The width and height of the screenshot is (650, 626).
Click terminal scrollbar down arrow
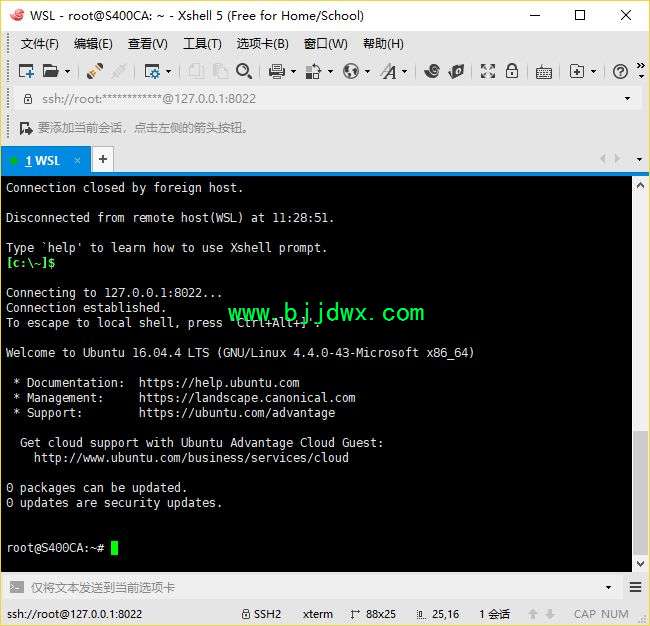640,564
